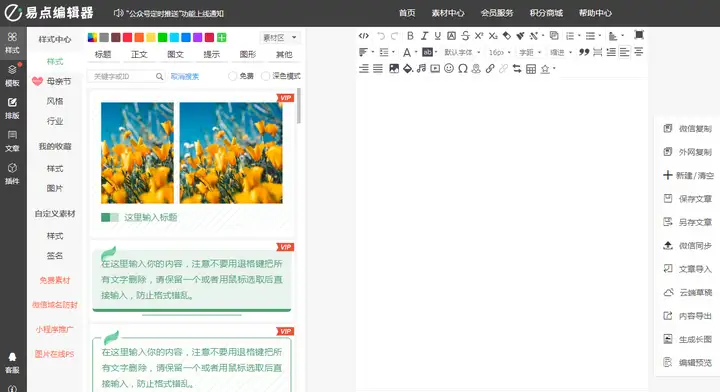Apply strikethrough formatting
This screenshot has width=720, height=392.
click(465, 36)
